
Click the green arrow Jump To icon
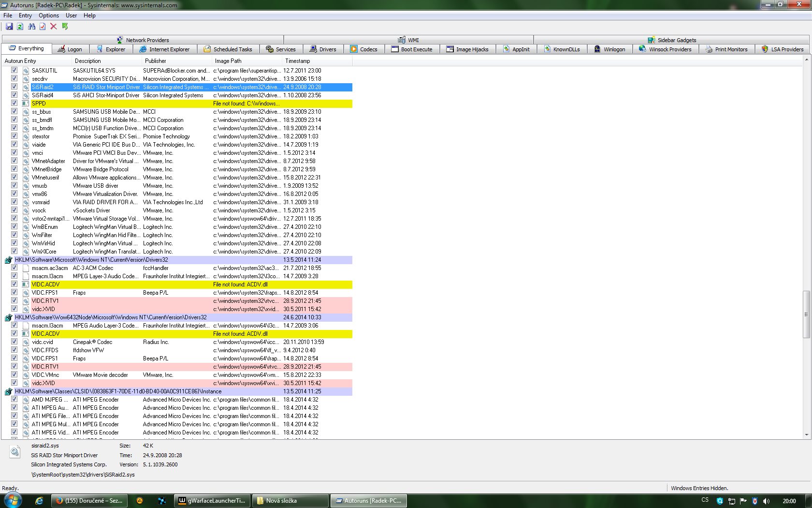point(65,27)
